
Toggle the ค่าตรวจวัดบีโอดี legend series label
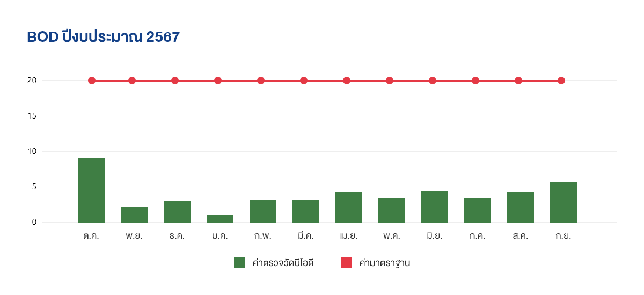pyautogui.click(x=283, y=263)
